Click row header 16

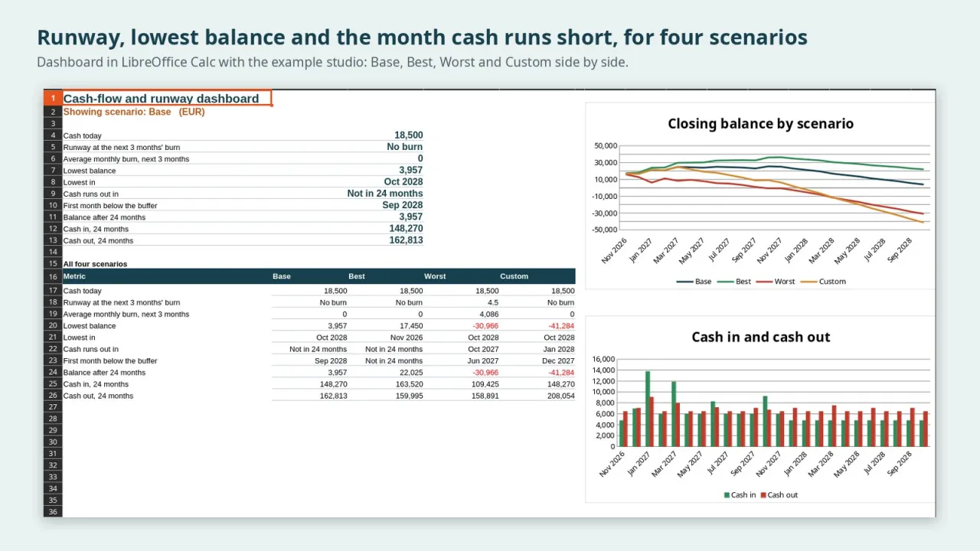(x=53, y=277)
